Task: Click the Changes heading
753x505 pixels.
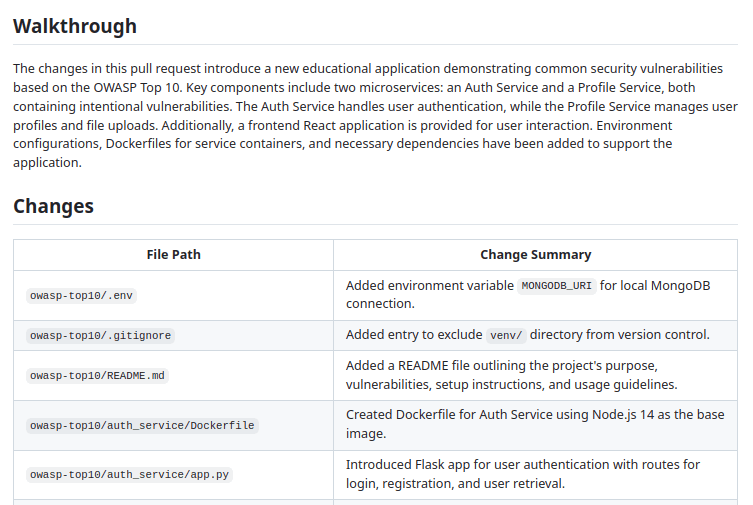Action: coord(53,206)
